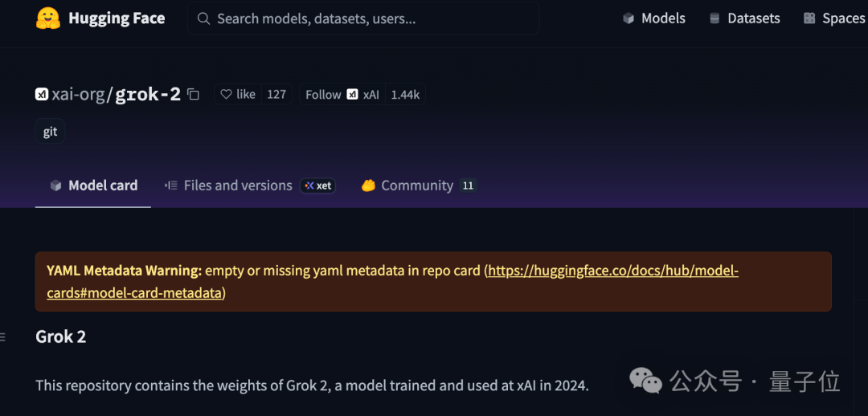Go to Spaces in top navigation
This screenshot has width=868, height=416.
coord(834,18)
